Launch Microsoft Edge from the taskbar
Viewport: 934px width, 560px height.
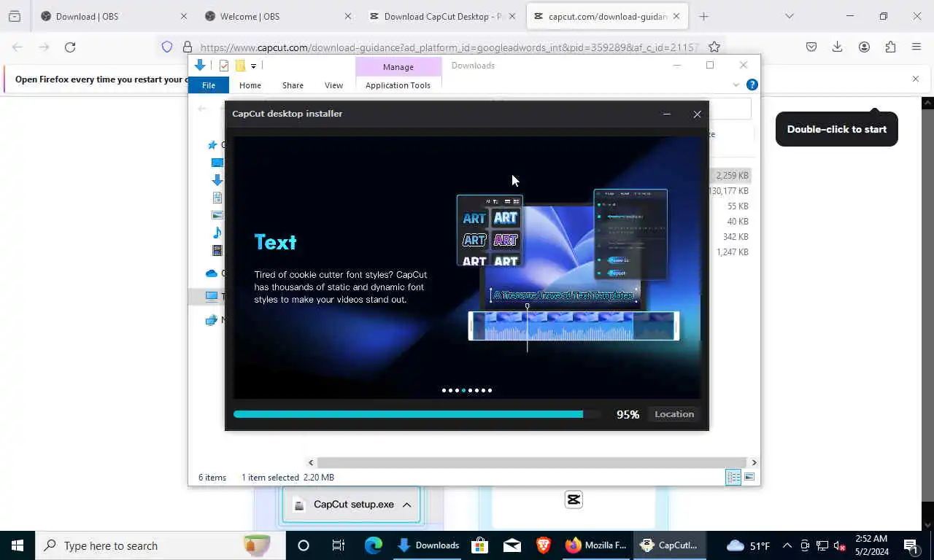coord(374,545)
